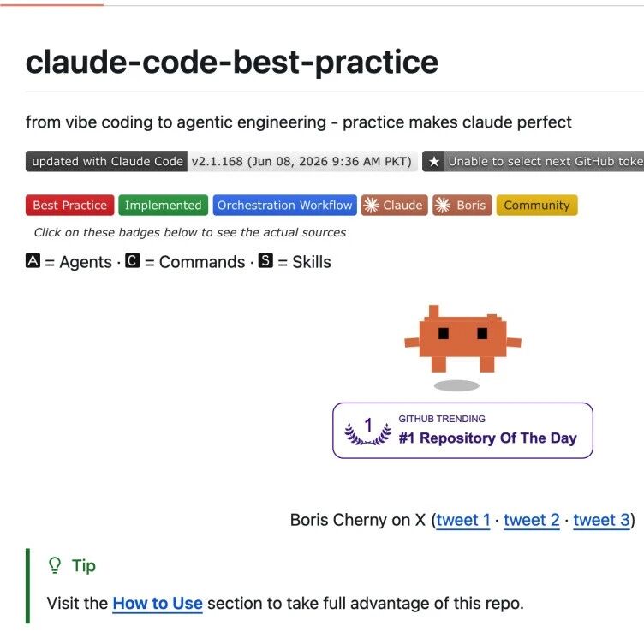Open GitHub Trending Repository Of The Day badge
This screenshot has height=644, width=644.
point(462,431)
